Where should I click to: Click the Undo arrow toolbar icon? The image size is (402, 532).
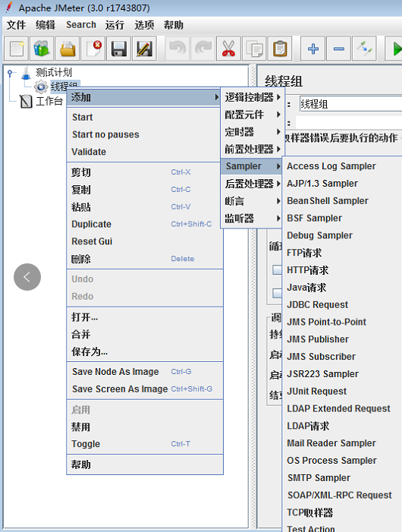tap(177, 49)
